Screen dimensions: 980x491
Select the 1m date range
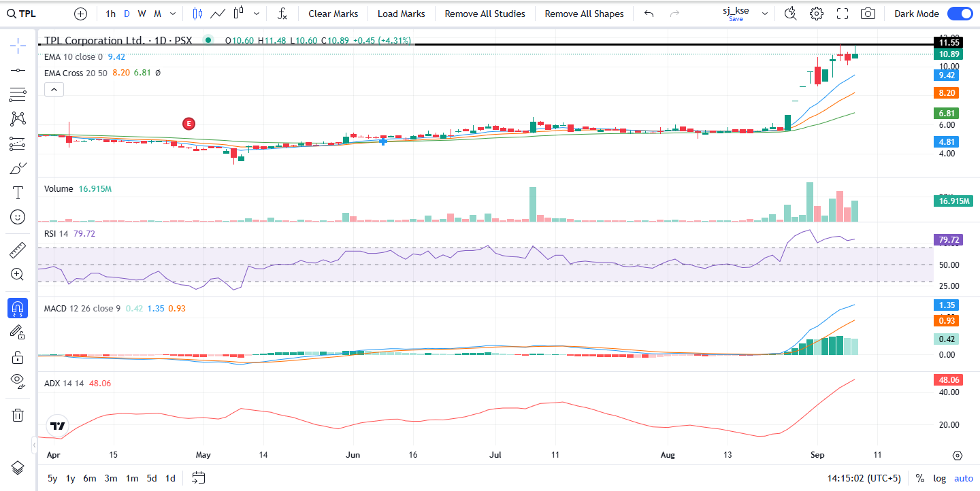(132, 478)
